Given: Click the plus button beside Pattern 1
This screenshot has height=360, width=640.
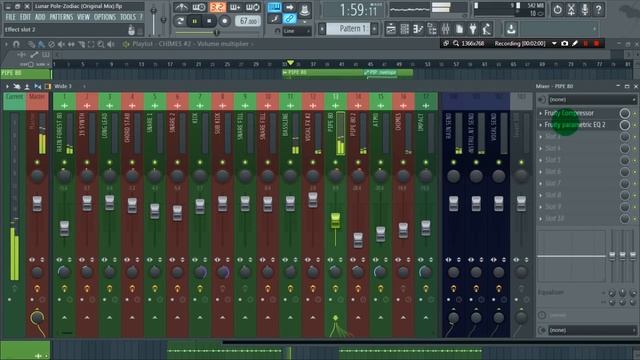Looking at the screenshot, I should point(374,29).
